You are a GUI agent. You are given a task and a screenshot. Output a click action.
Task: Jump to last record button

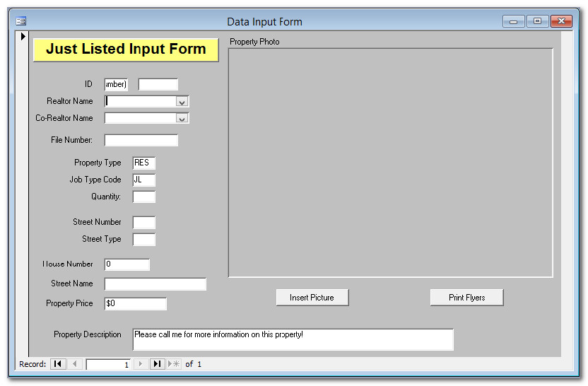[157, 364]
